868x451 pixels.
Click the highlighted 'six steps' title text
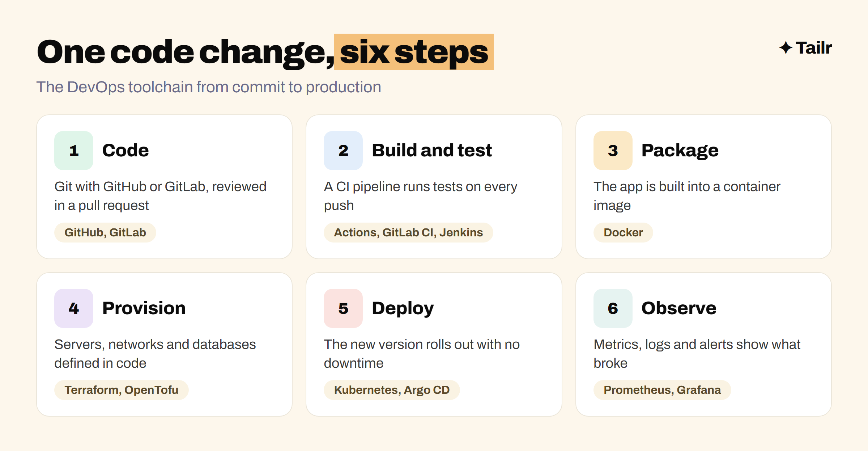coord(414,52)
